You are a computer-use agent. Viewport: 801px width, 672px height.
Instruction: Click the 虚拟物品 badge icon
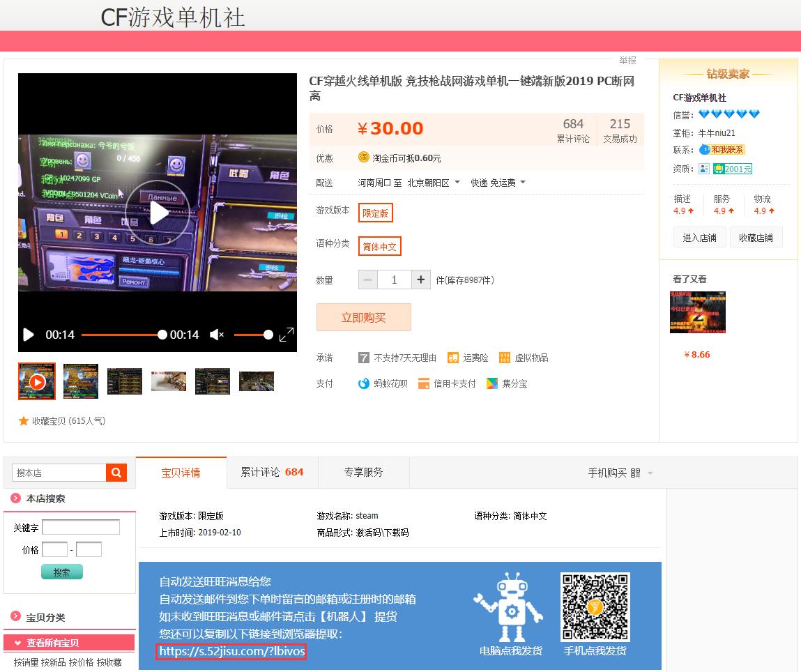click(505, 358)
